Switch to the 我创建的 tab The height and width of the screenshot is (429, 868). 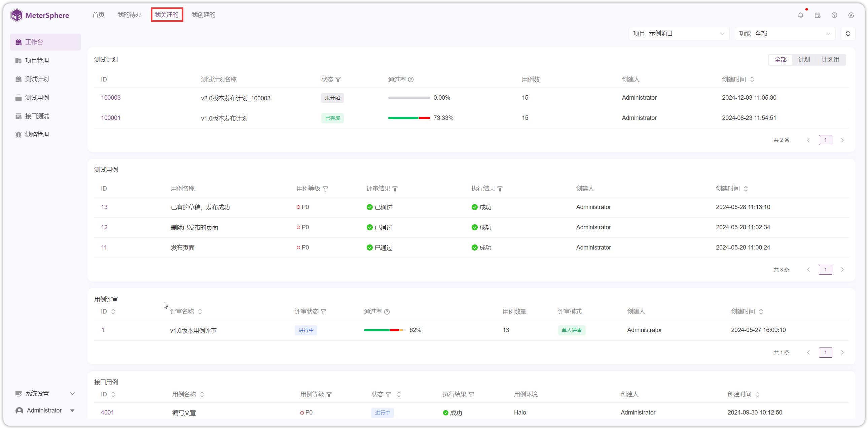(x=203, y=15)
